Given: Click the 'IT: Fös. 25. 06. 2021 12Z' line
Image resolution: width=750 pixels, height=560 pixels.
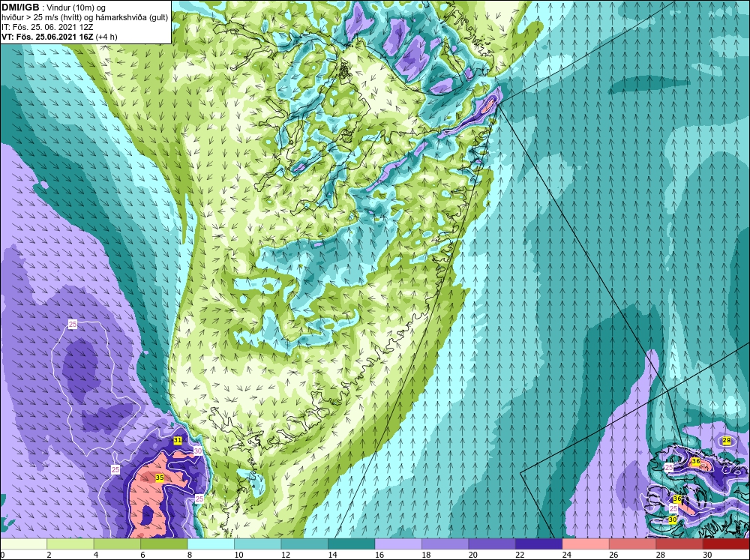Looking at the screenshot, I should click(x=47, y=27).
